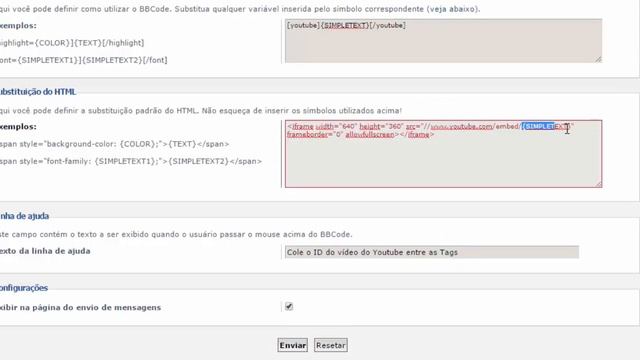This screenshot has width=640, height=360.
Task: Focus the HTML replacement textarea with iframe code
Action: 443,154
